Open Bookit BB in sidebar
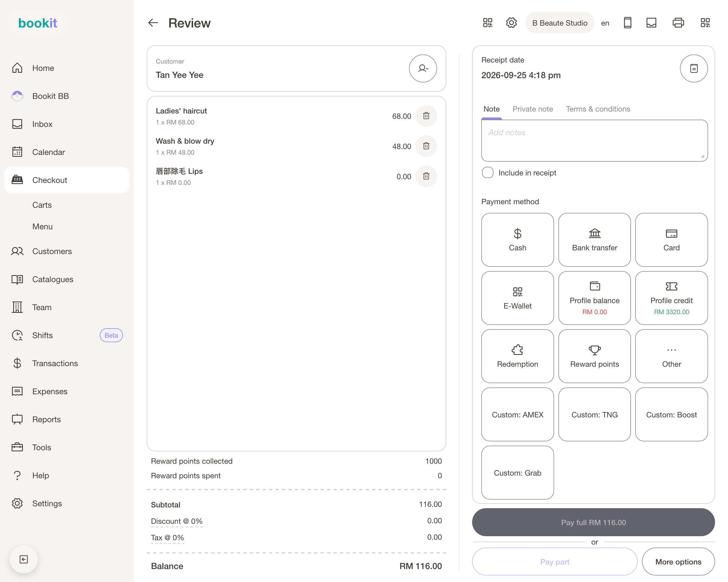 (x=67, y=96)
